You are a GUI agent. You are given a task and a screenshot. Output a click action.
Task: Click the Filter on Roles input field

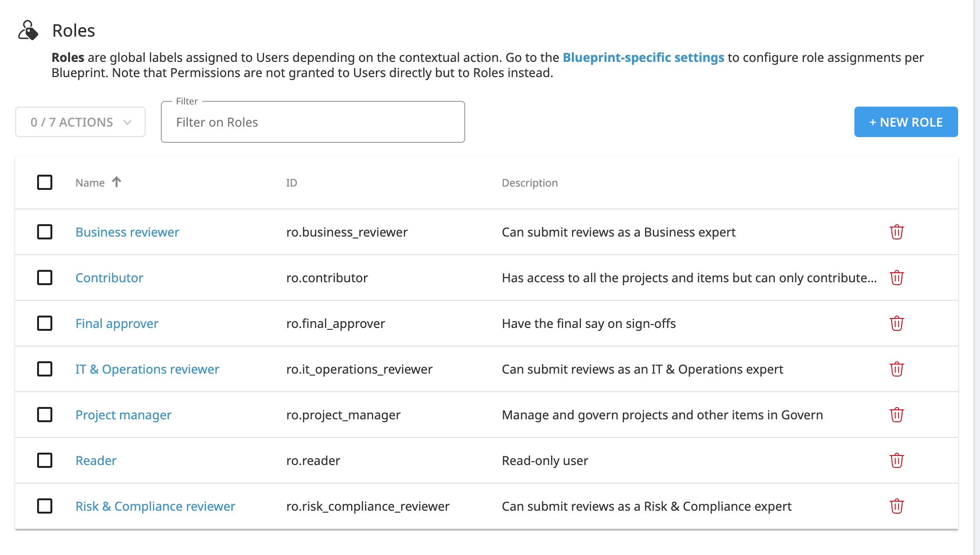point(313,122)
